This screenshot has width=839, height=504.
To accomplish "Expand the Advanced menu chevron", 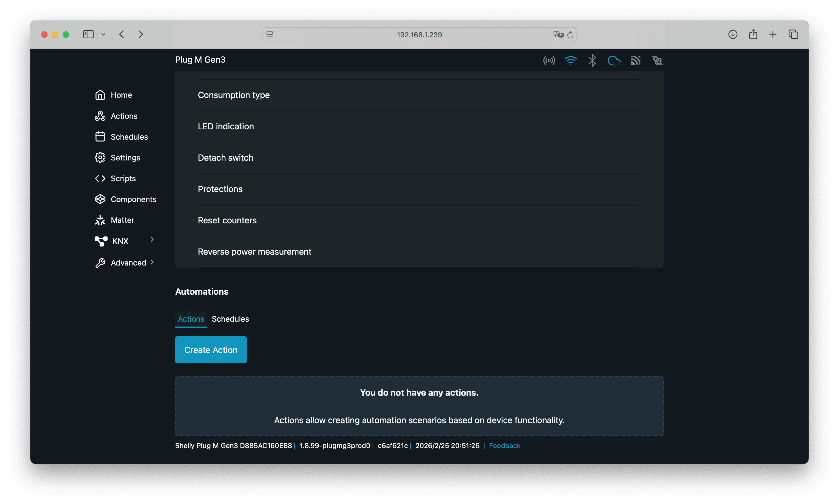I will (x=152, y=262).
